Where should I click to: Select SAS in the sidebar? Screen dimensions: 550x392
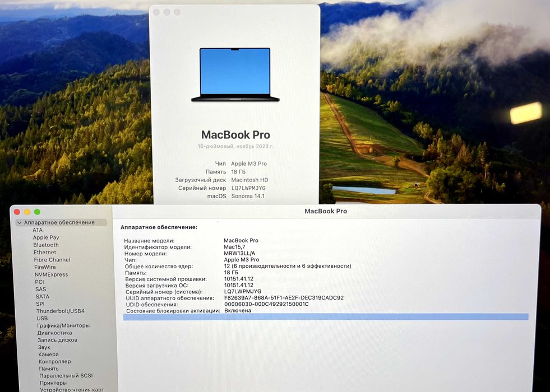(x=41, y=289)
